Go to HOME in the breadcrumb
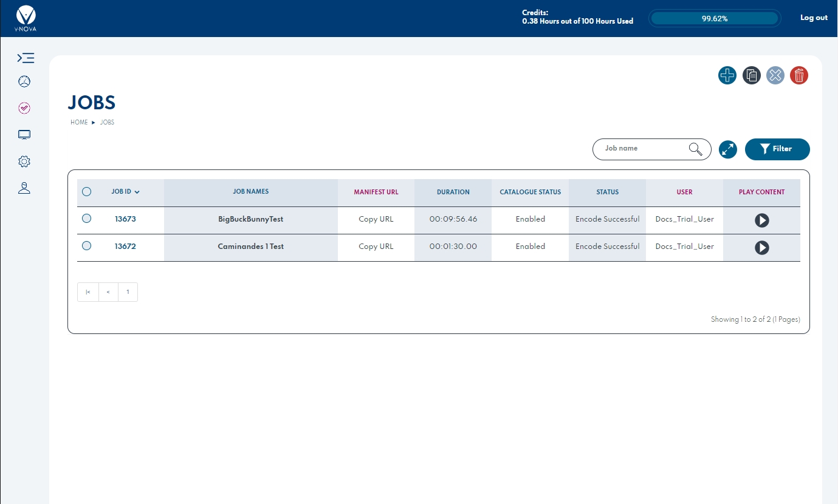The image size is (838, 504). pos(79,123)
